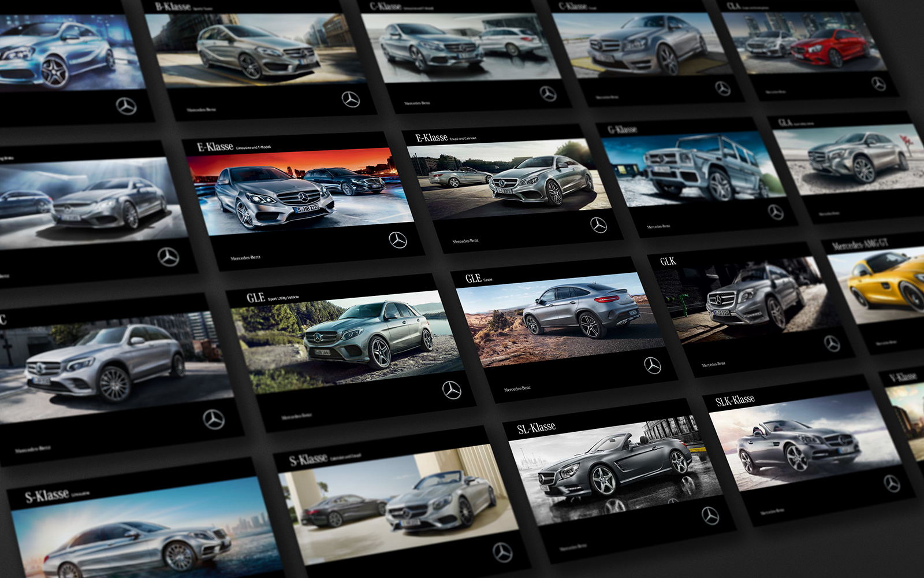Click the star logo on the GLK brochure
This screenshot has width=924, height=578.
tap(832, 343)
